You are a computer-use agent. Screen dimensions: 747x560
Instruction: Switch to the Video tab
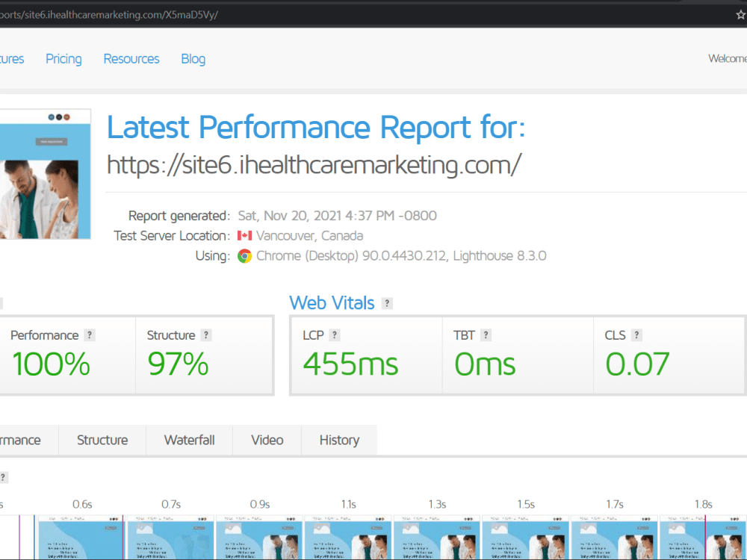pyautogui.click(x=267, y=440)
